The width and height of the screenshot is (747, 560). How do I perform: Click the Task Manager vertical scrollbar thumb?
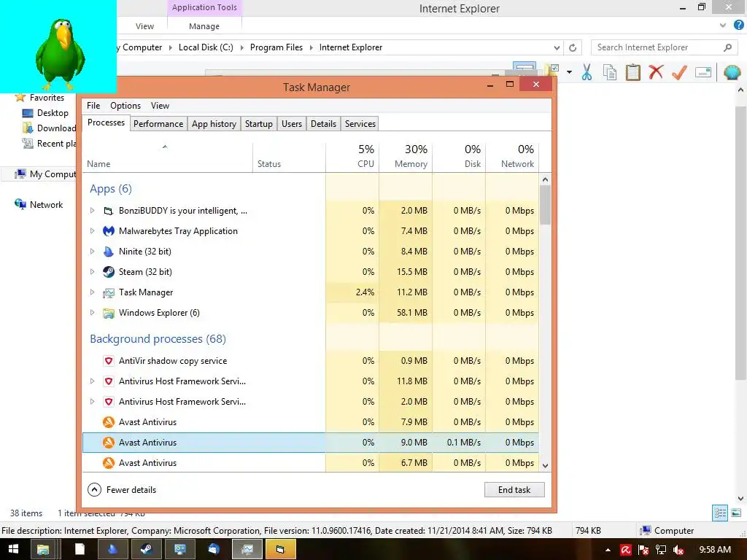545,205
